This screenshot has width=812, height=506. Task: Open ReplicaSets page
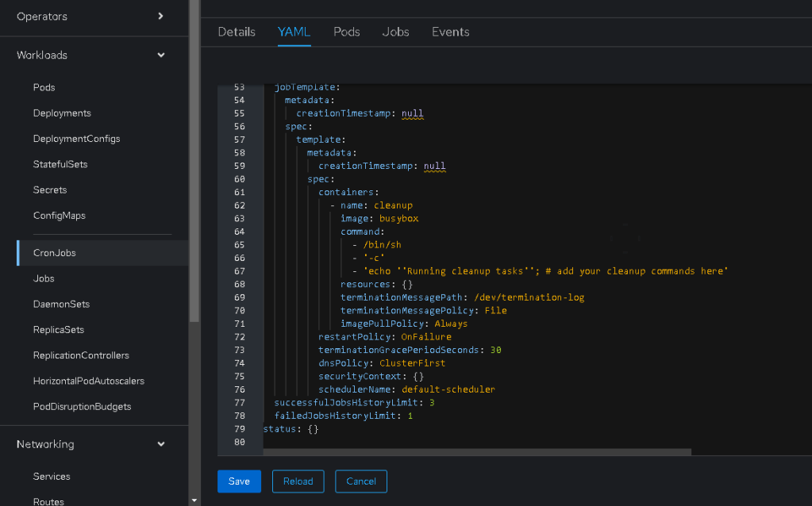(x=59, y=330)
